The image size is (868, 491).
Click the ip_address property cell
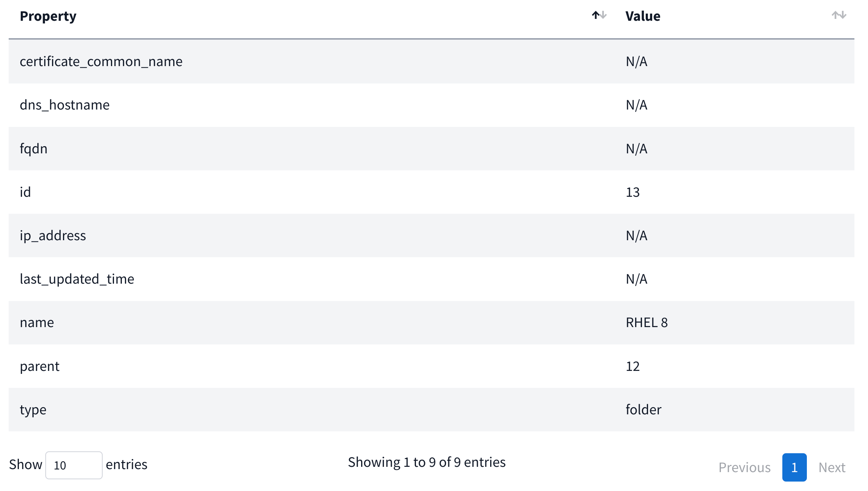(x=53, y=236)
